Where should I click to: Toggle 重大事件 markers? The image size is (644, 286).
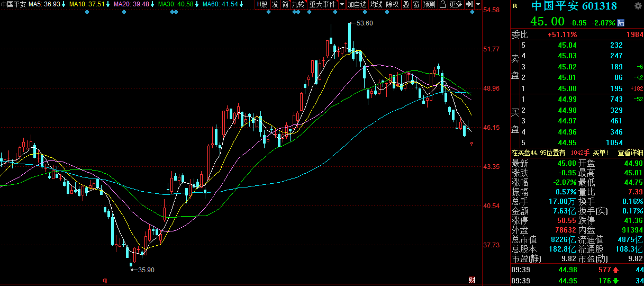click(322, 4)
